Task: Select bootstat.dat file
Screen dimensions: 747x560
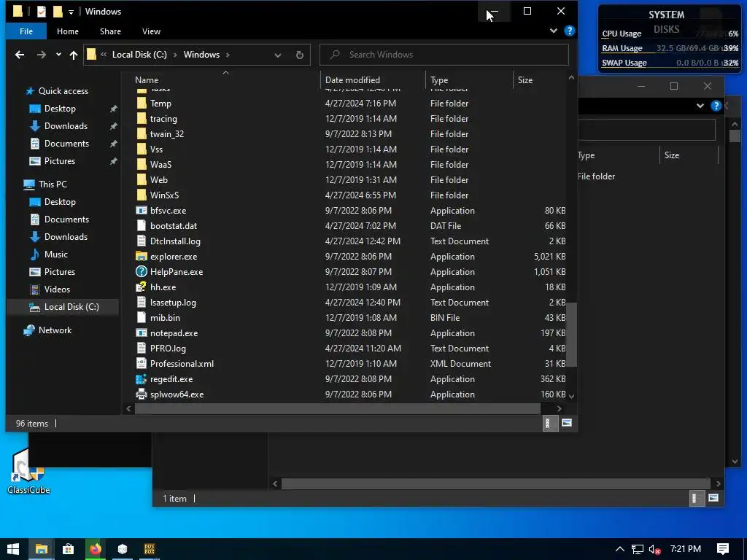Action: tap(174, 226)
